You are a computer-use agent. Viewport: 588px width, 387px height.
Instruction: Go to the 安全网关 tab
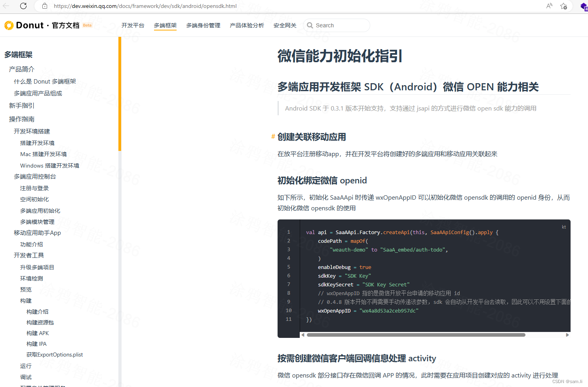[x=285, y=25]
